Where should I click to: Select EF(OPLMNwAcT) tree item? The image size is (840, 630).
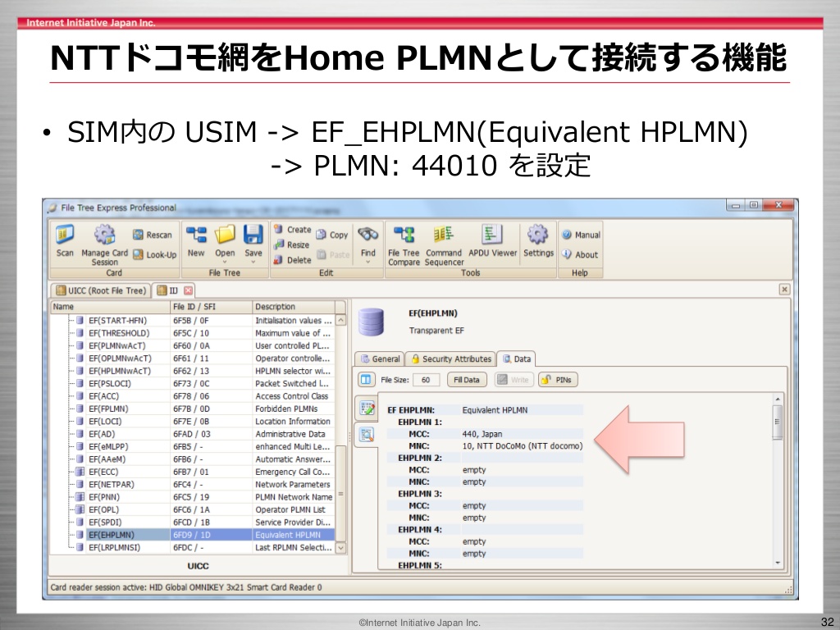120,358
